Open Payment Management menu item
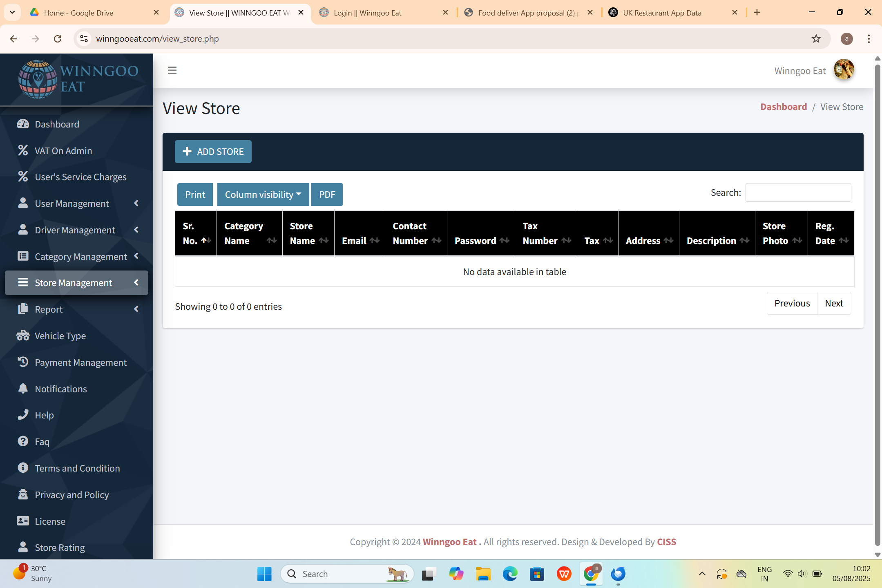Viewport: 882px width, 588px height. 80,362
